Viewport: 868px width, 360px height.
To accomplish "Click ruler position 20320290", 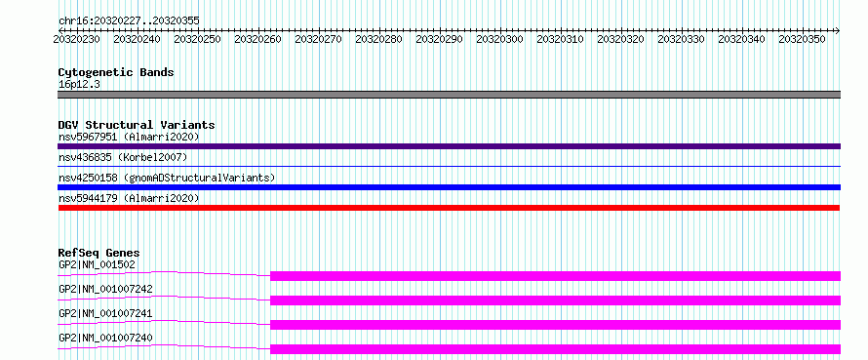I will (x=440, y=39).
